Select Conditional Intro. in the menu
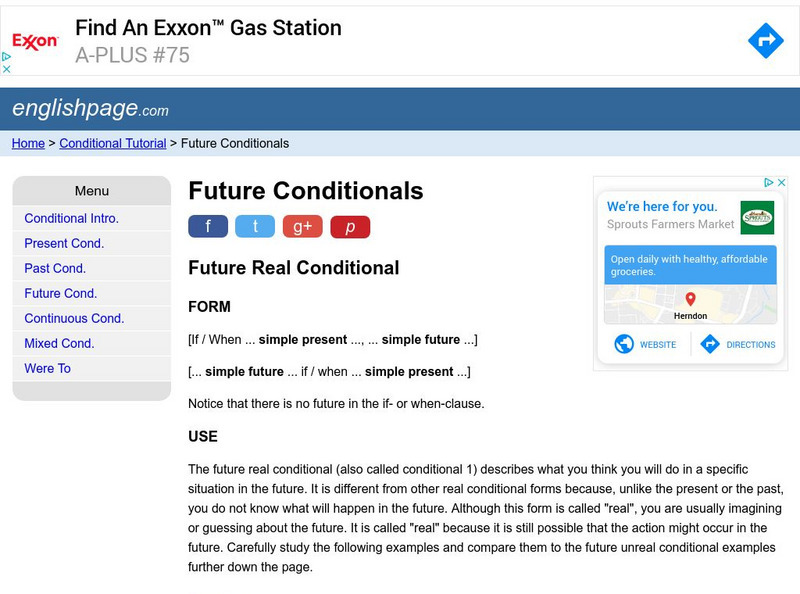 tap(71, 218)
